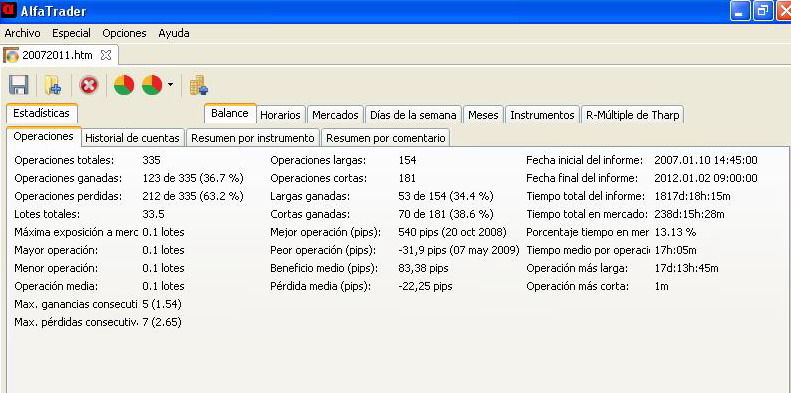Click the value 70 de 181 (38.6 %)
791x393 pixels.
(x=446, y=214)
